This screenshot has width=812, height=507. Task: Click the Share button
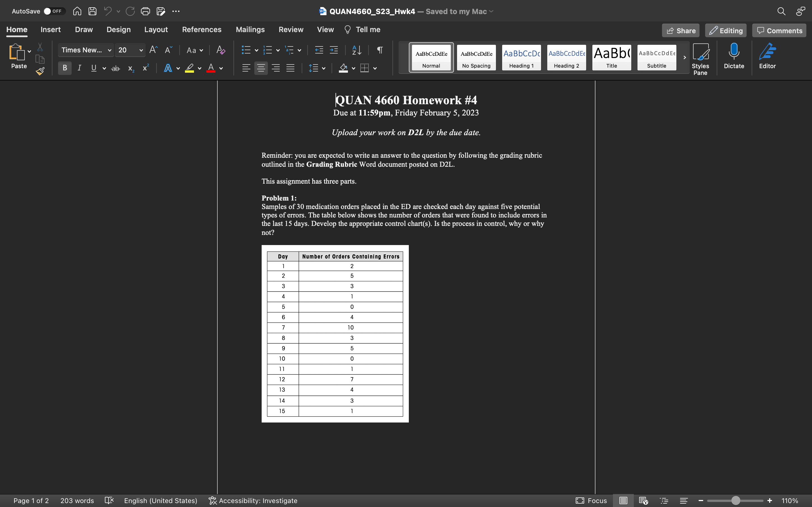pos(680,30)
